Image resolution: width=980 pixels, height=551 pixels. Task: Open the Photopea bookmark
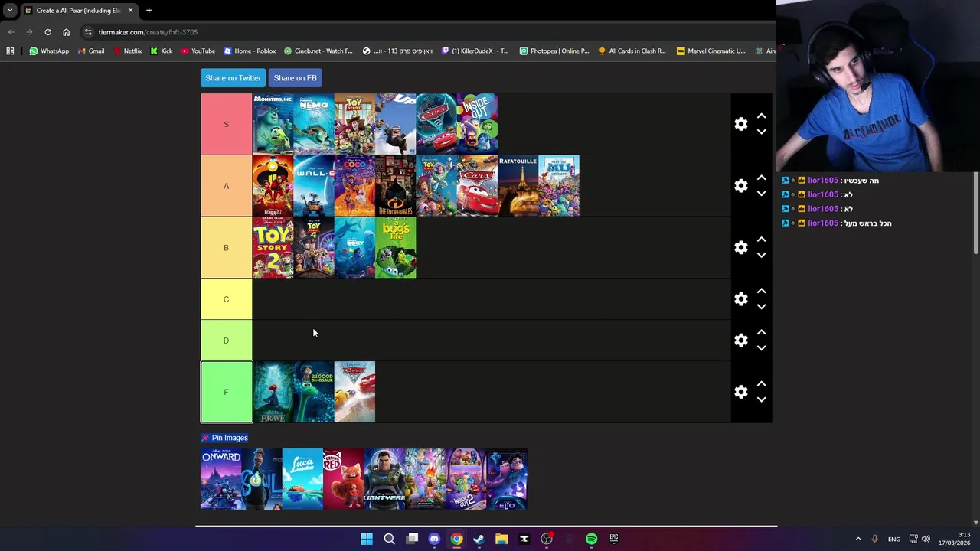point(554,51)
